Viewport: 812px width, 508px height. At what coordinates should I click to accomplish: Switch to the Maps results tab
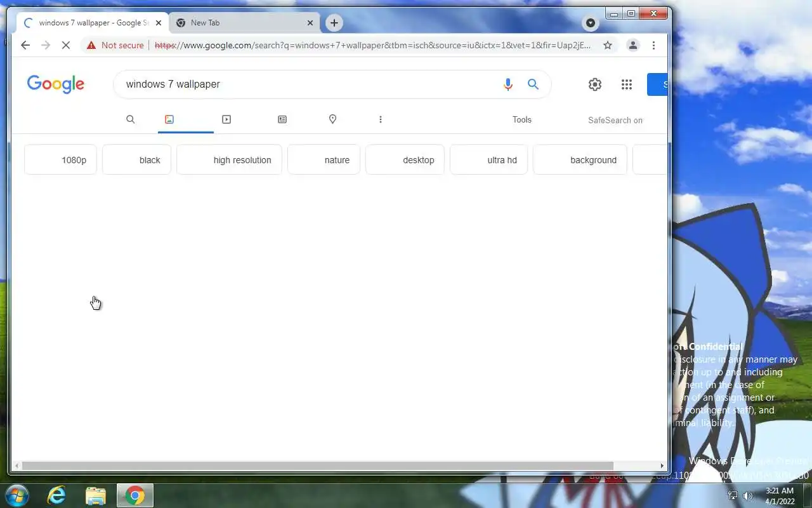(332, 119)
